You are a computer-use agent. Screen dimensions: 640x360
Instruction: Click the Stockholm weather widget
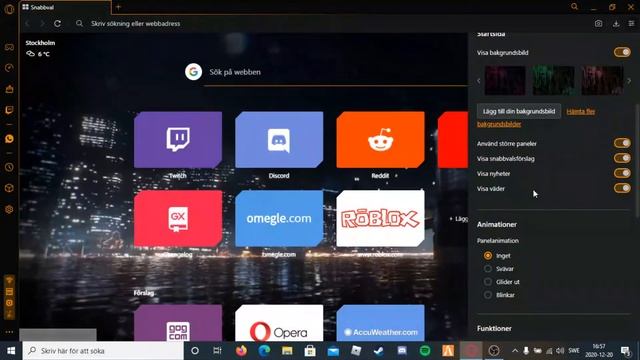point(40,48)
